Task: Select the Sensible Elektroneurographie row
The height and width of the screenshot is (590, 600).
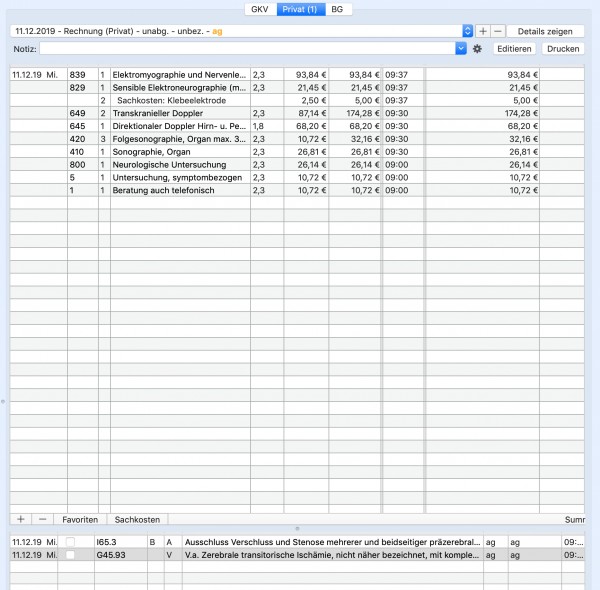Action: 297,88
